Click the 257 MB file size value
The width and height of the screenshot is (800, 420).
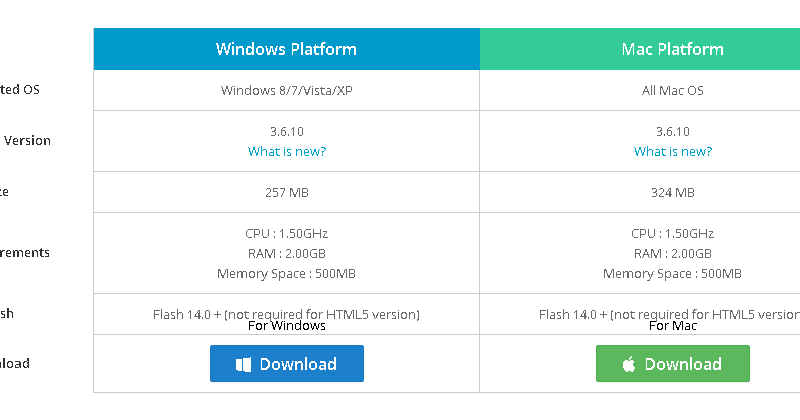pyautogui.click(x=287, y=192)
